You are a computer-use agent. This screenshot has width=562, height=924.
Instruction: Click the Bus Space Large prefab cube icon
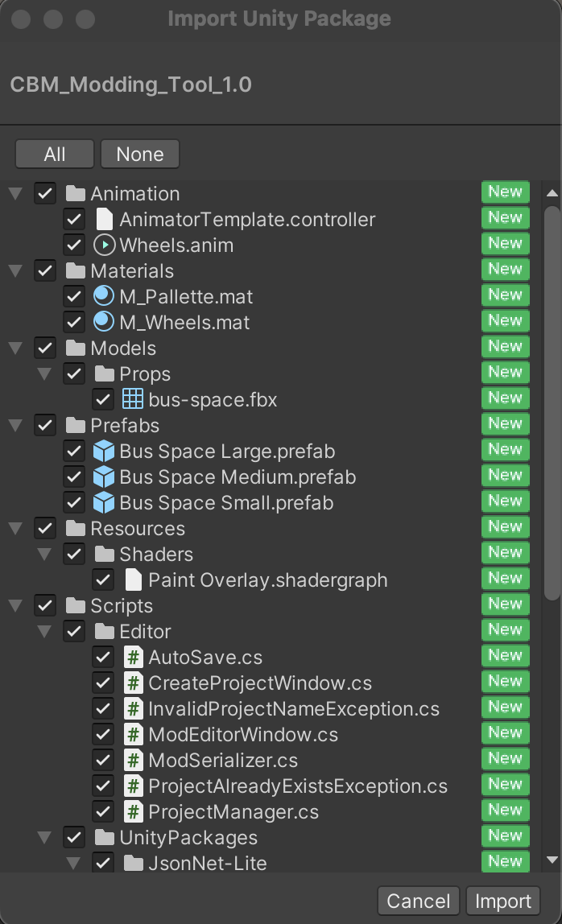point(105,451)
